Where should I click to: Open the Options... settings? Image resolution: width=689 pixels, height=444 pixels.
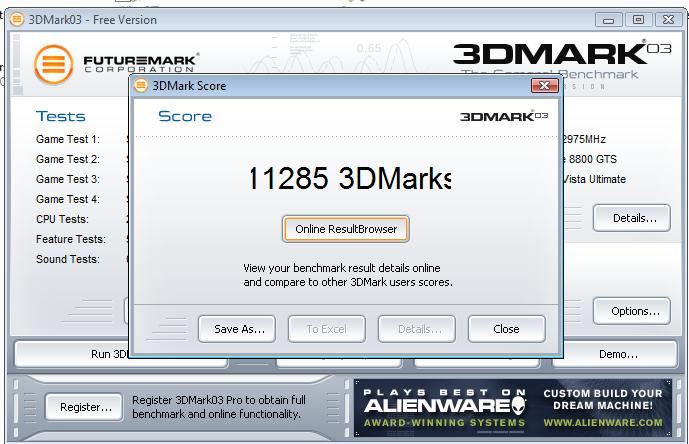coord(631,311)
